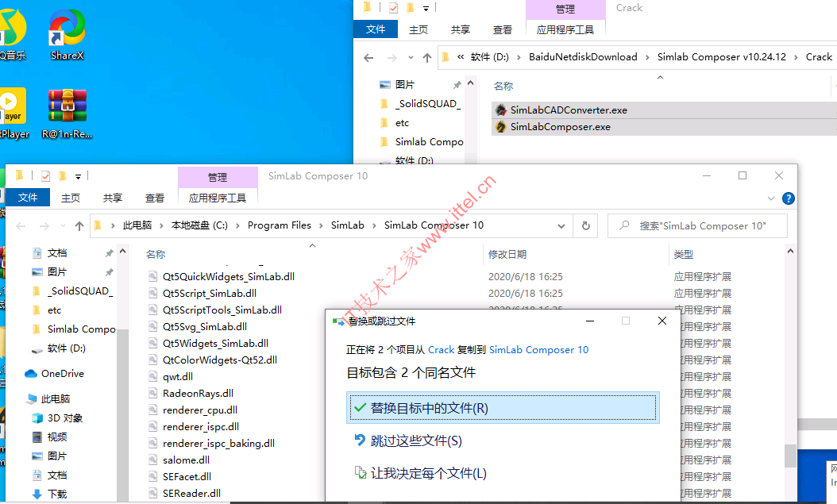The height and width of the screenshot is (504, 837).
Task: Sort files by 修改日期 column
Action: [507, 255]
